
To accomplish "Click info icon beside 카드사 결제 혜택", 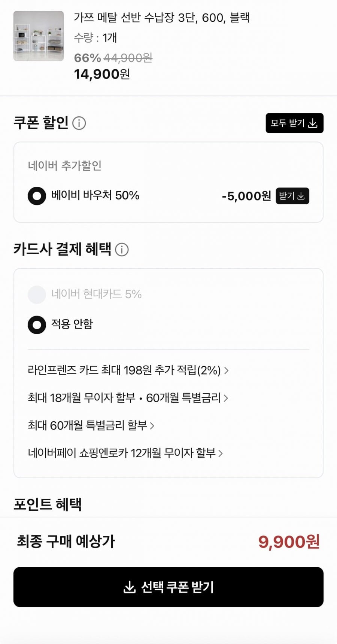I will coord(122,249).
